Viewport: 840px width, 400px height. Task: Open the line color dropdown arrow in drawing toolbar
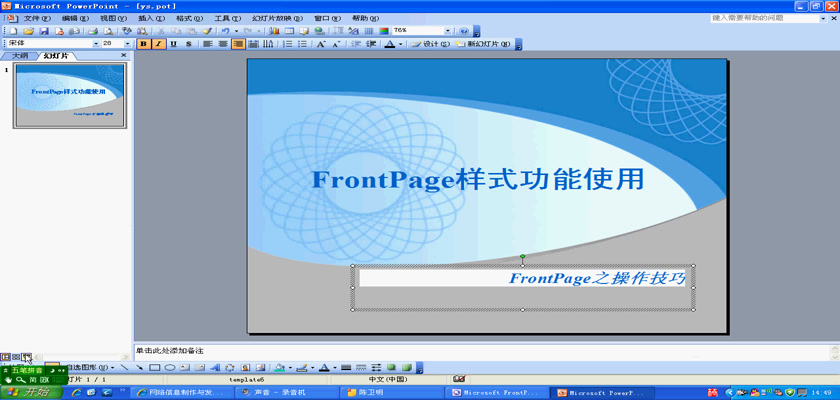click(x=312, y=367)
